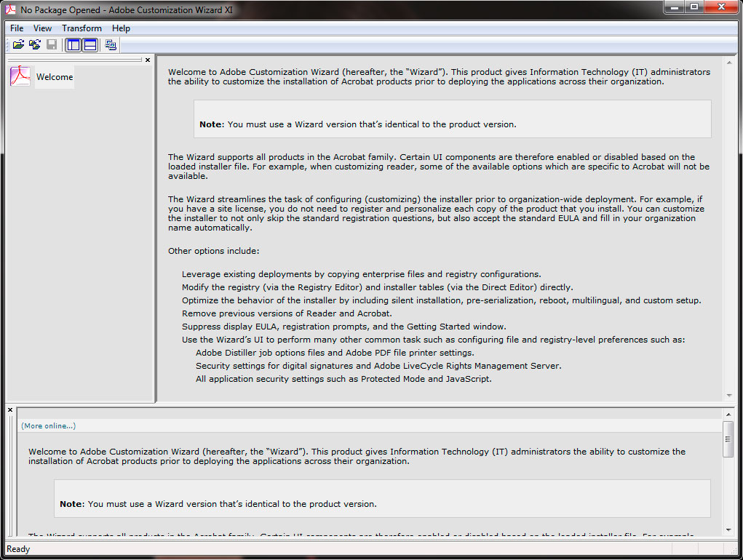Toggle the bottom help pane view button
Screen dimensions: 743x560
[x=90, y=45]
